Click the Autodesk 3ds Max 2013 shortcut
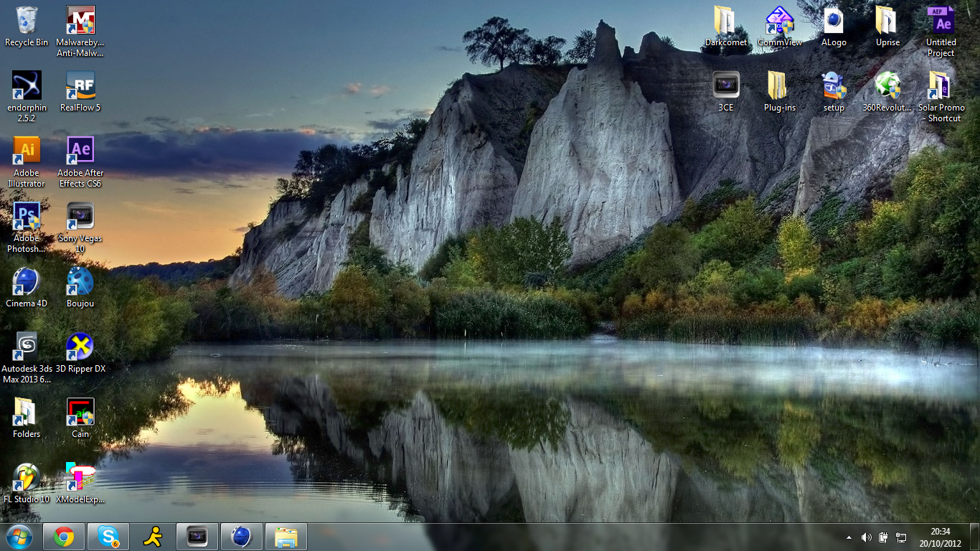The width and height of the screenshot is (980, 551). pyautogui.click(x=27, y=358)
